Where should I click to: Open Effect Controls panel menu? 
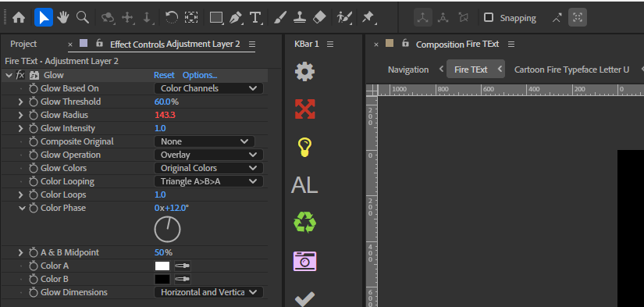[x=252, y=44]
